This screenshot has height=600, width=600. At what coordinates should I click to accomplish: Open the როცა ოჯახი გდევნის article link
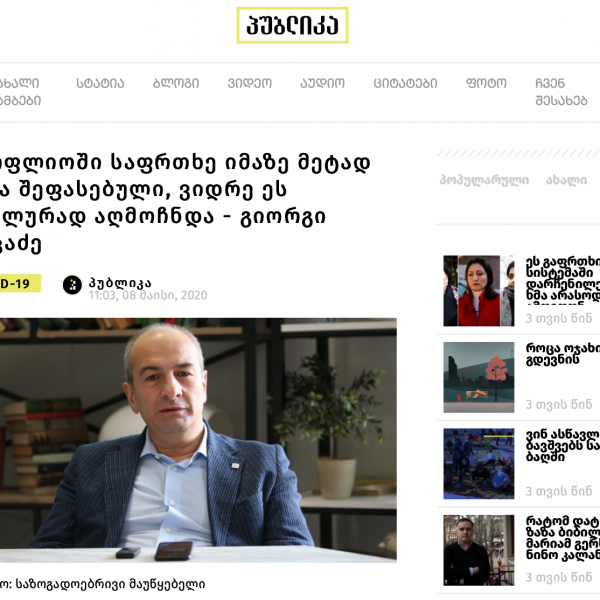coord(562,354)
